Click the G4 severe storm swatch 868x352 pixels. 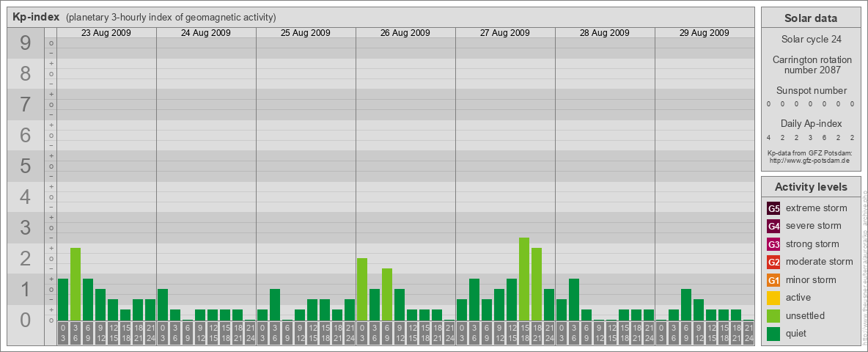tap(773, 227)
